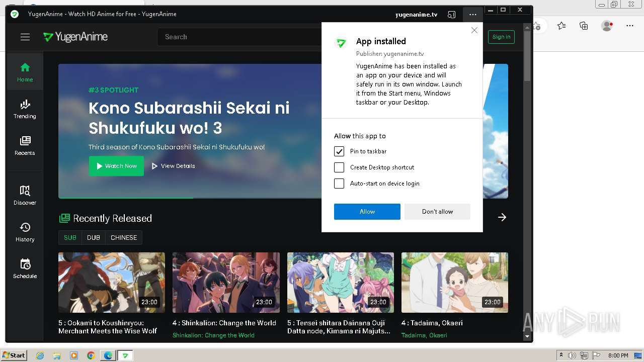Open the Recents section
Image resolution: width=644 pixels, height=362 pixels.
25,146
